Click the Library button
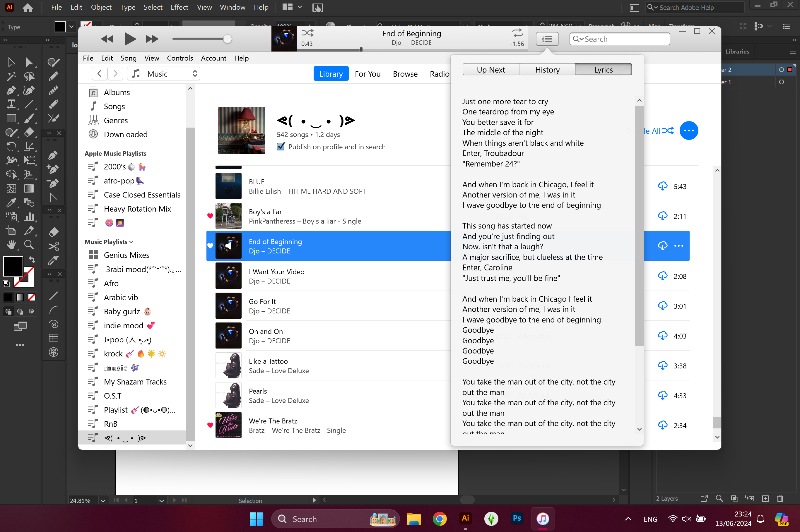The width and height of the screenshot is (800, 532). click(331, 74)
